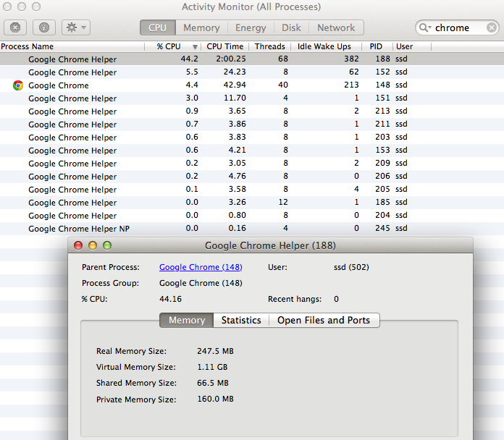The width and height of the screenshot is (504, 440).
Task: Click the 160.0 MB private memory value
Action: 215,399
